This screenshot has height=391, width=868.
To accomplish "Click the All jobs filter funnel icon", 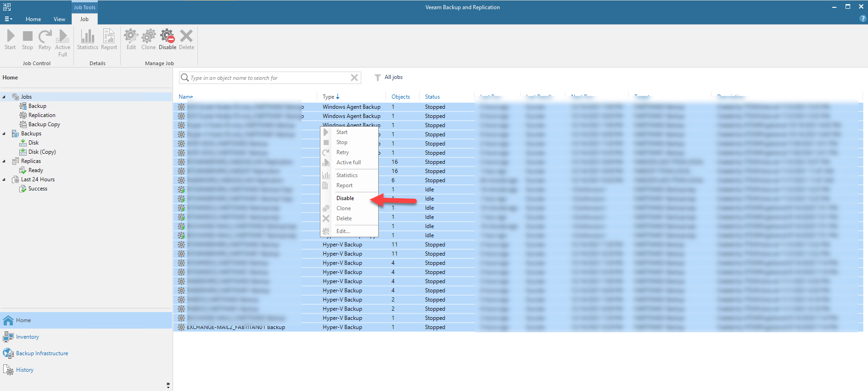I will coord(378,78).
